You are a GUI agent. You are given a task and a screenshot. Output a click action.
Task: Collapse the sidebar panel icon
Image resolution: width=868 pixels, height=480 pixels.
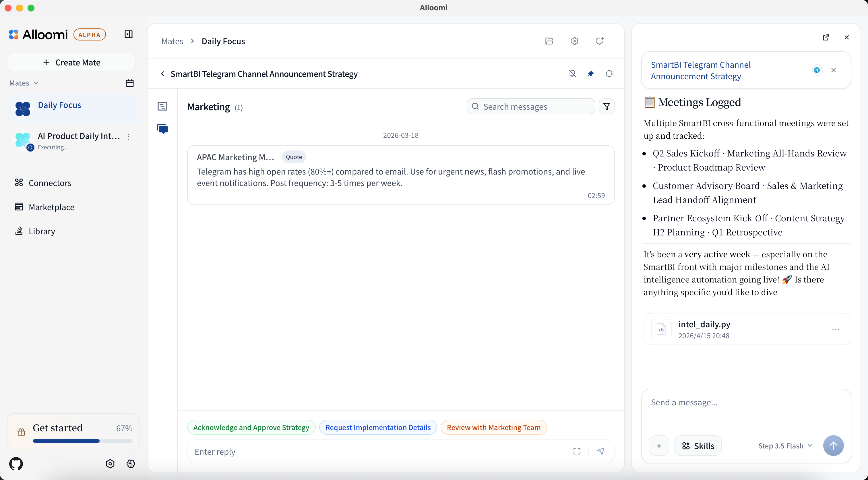point(128,34)
